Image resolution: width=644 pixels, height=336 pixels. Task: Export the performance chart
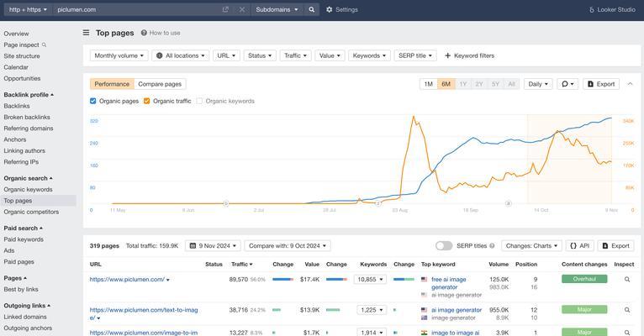coord(601,84)
